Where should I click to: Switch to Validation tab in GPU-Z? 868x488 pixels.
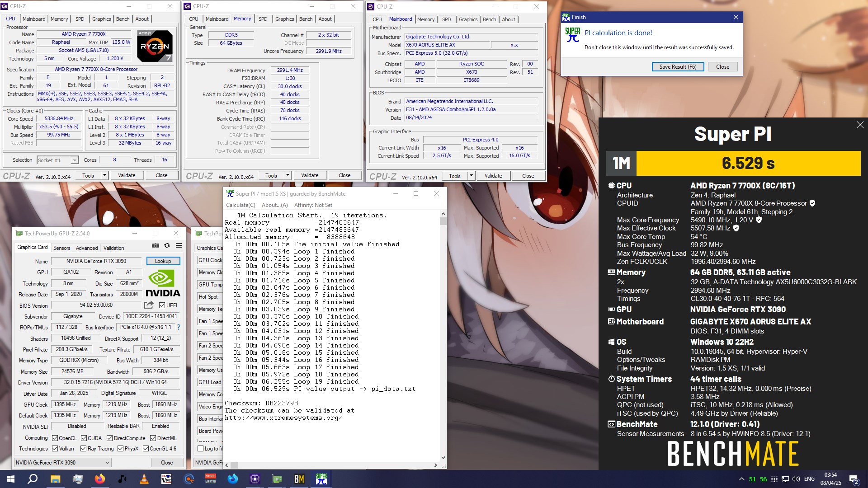point(113,248)
